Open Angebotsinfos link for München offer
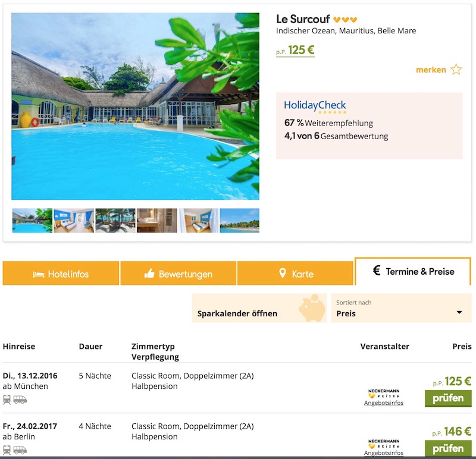Image resolution: width=476 pixels, height=459 pixels. point(383,403)
